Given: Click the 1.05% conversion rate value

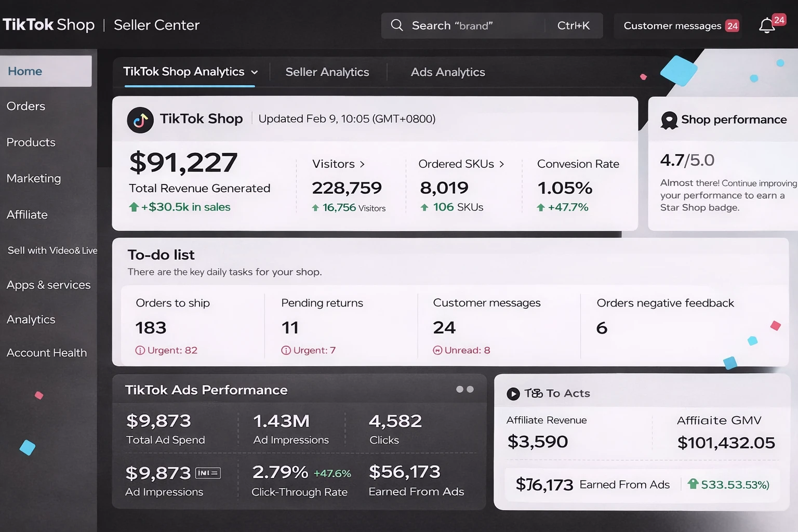Looking at the screenshot, I should coord(565,188).
